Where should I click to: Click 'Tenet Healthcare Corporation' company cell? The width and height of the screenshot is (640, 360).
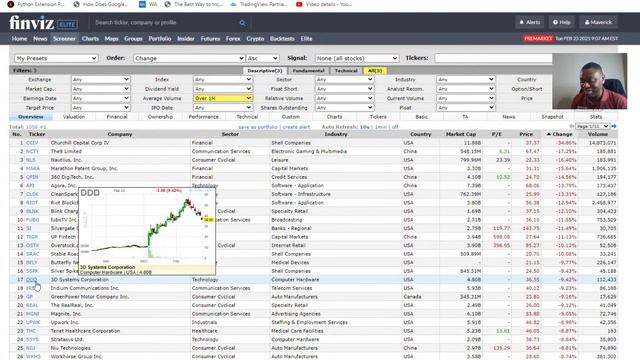click(85, 331)
